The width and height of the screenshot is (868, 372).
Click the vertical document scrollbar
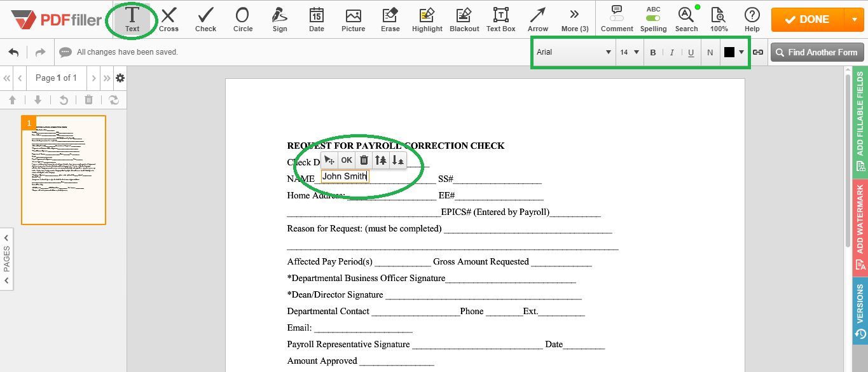[848, 162]
